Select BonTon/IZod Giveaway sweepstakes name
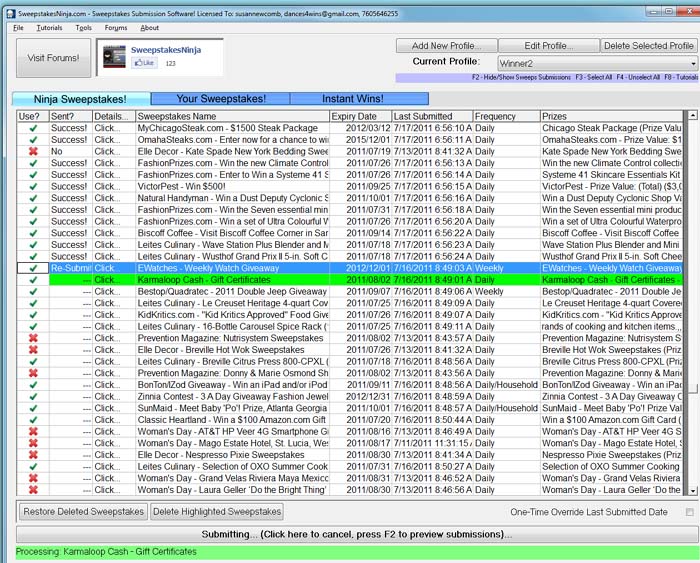This screenshot has height=563, width=700. coord(232,385)
